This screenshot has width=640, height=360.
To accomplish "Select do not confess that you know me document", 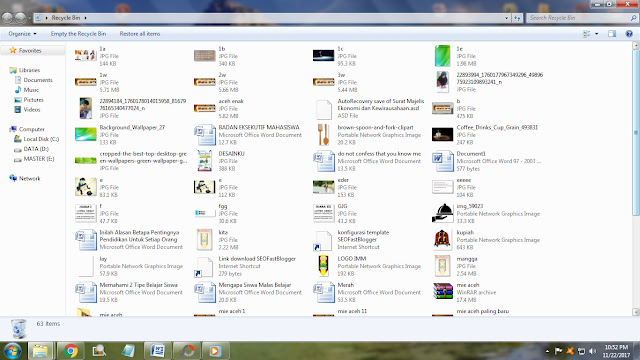I will pos(367,161).
